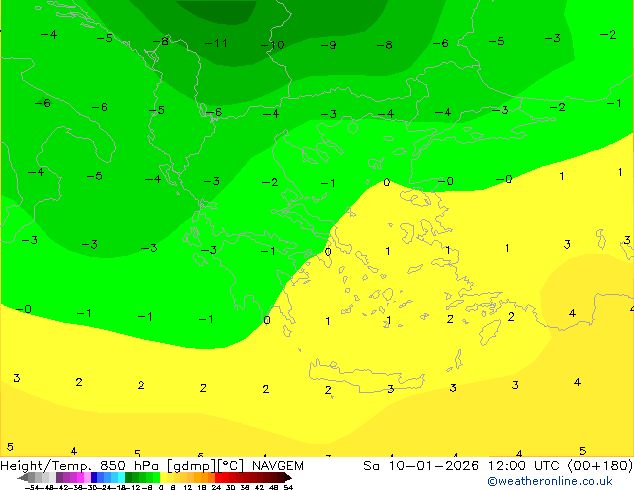The width and height of the screenshot is (634, 490).
Task: Click the "Sa 10-01-2026" date text
Action: click(x=421, y=466)
